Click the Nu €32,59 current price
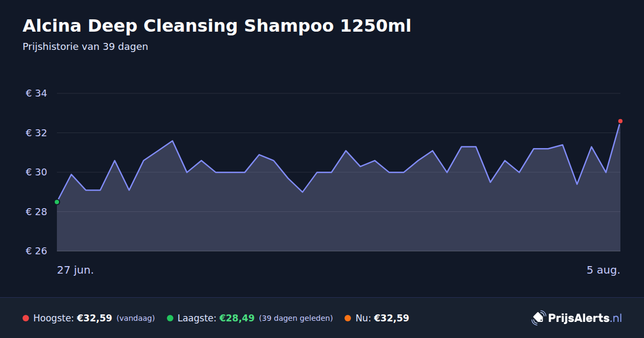 [391, 318]
